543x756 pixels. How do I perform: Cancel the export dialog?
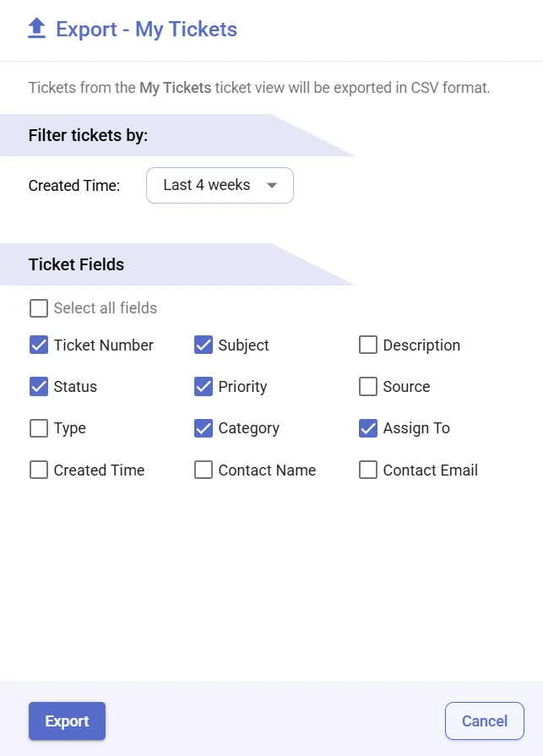[x=484, y=721]
